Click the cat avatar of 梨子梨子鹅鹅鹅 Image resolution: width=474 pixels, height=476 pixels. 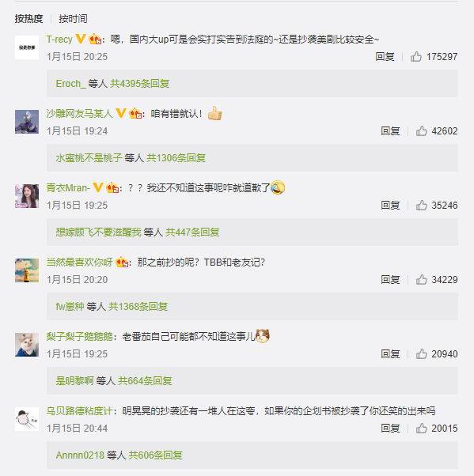point(27,345)
